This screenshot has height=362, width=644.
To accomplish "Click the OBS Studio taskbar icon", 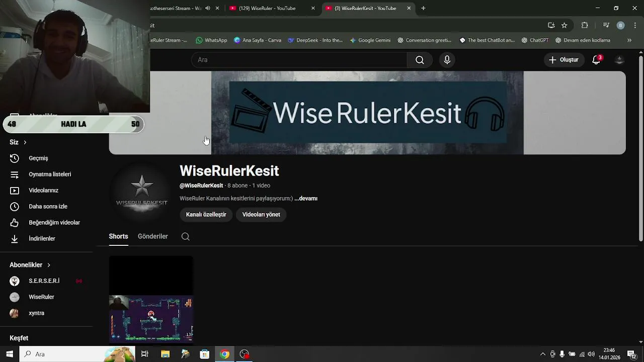I will click(x=245, y=354).
